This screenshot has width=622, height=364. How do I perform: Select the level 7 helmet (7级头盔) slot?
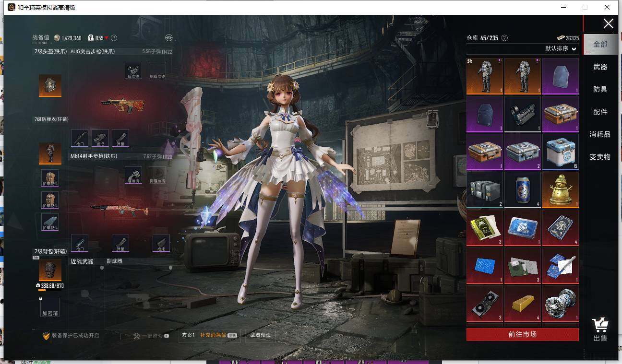click(50, 86)
